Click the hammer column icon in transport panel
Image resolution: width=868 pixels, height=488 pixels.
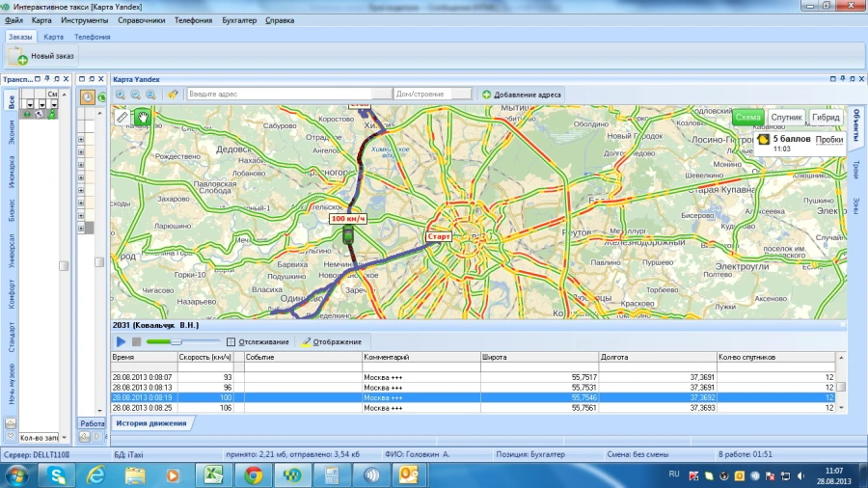[x=40, y=114]
